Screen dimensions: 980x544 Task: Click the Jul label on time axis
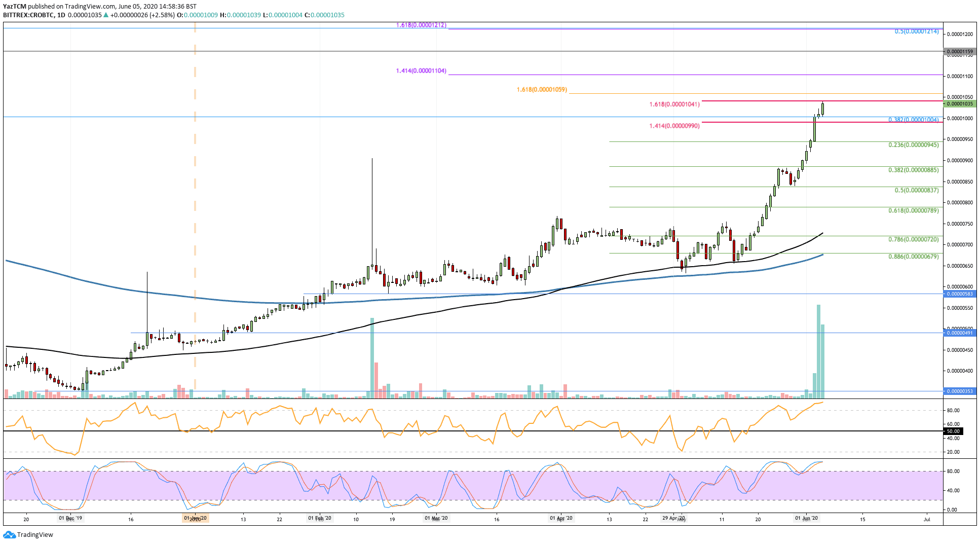tap(927, 519)
